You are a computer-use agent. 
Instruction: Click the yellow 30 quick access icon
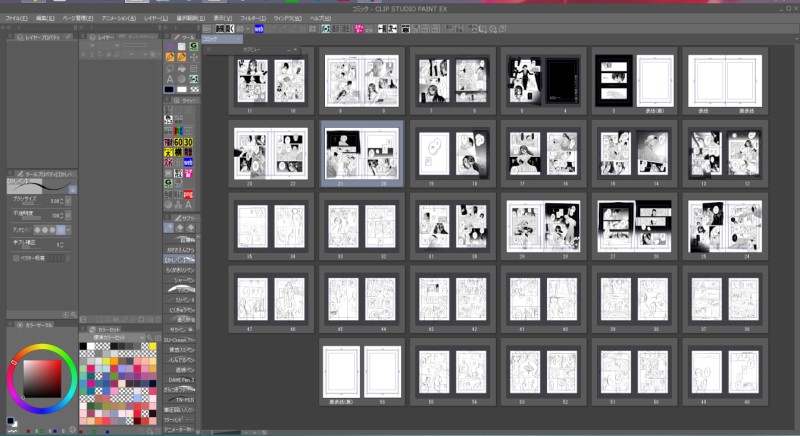[x=188, y=142]
